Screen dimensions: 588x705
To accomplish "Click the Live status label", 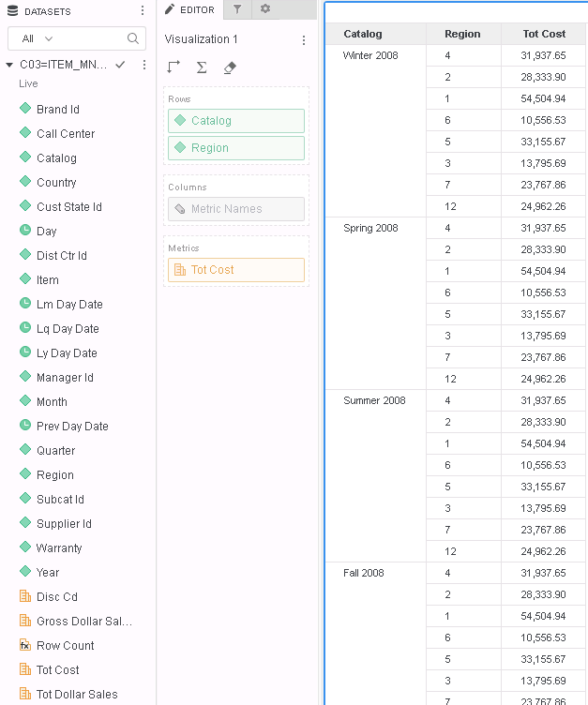I will (28, 83).
